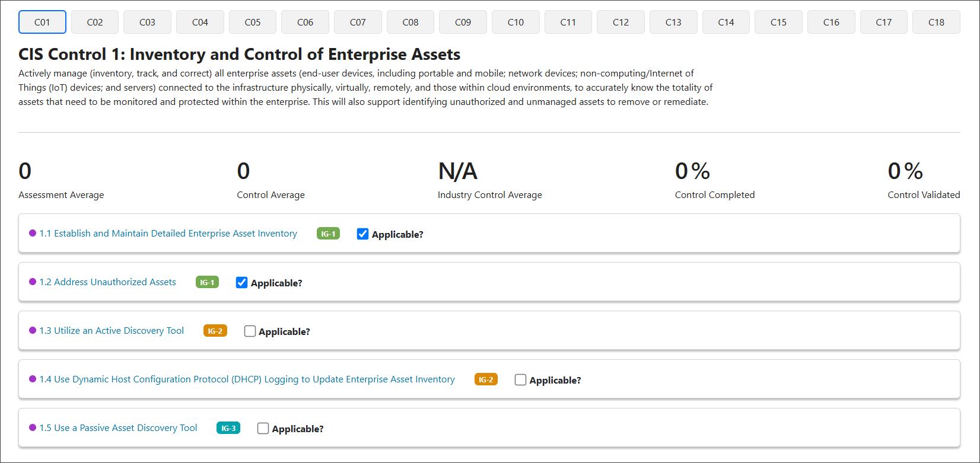Select the C10 tab
The width and height of the screenshot is (980, 463).
pyautogui.click(x=516, y=22)
